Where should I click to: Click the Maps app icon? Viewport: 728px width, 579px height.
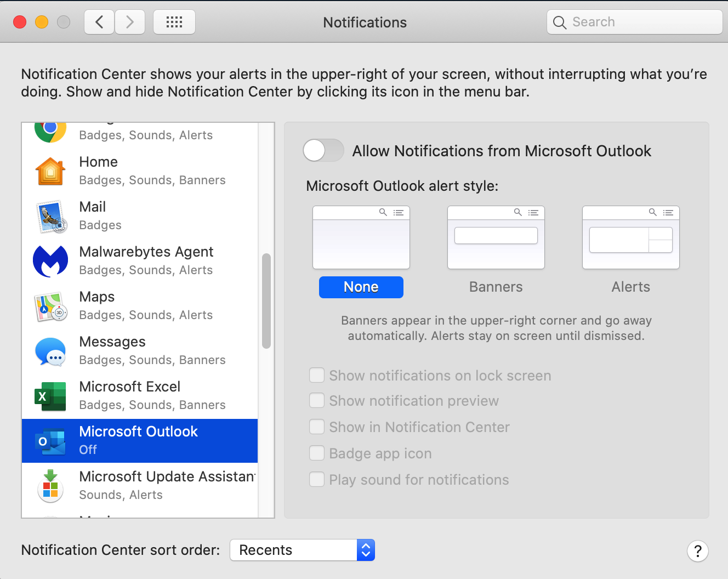coord(50,306)
